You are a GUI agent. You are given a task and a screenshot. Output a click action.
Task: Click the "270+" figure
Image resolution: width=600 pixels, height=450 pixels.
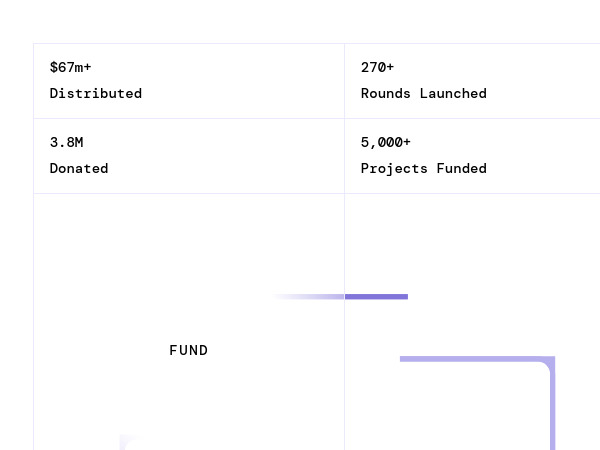pyautogui.click(x=377, y=67)
